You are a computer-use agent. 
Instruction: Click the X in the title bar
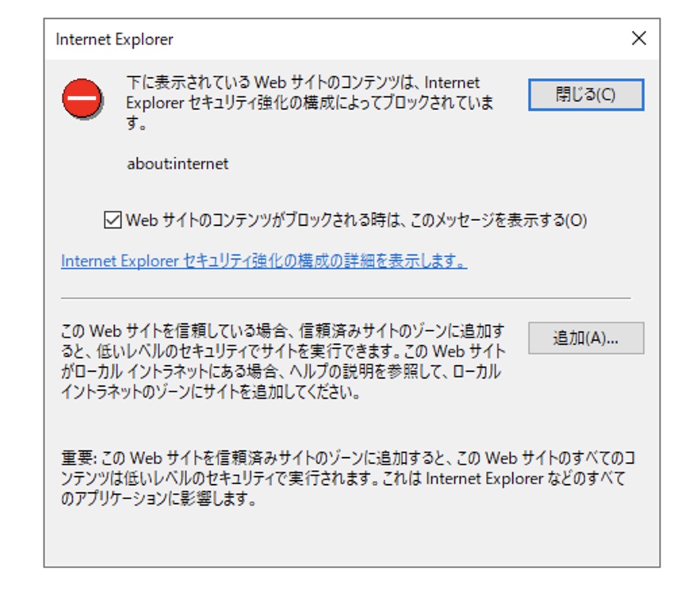point(638,39)
